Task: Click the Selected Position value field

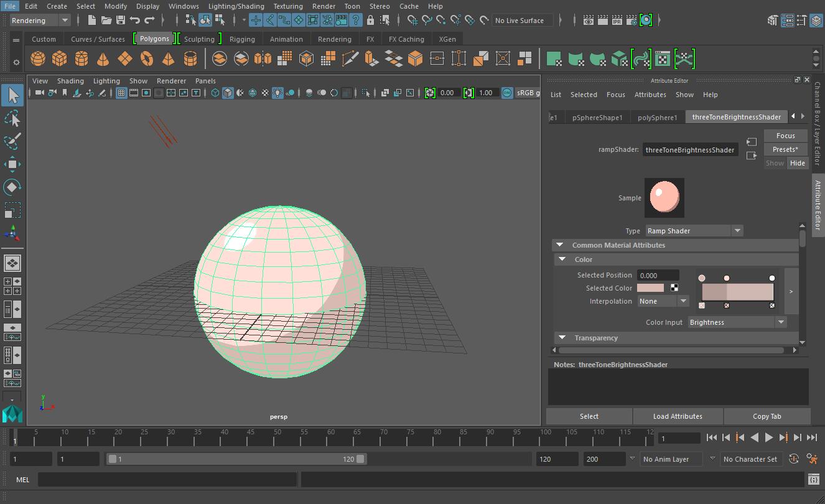Action: [658, 275]
